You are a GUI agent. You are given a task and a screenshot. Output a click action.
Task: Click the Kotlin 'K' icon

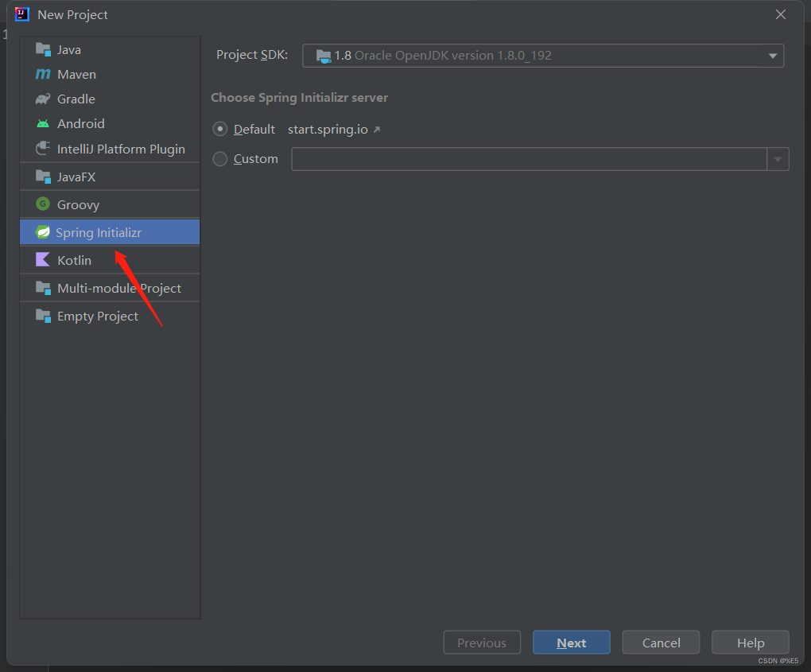pos(43,260)
